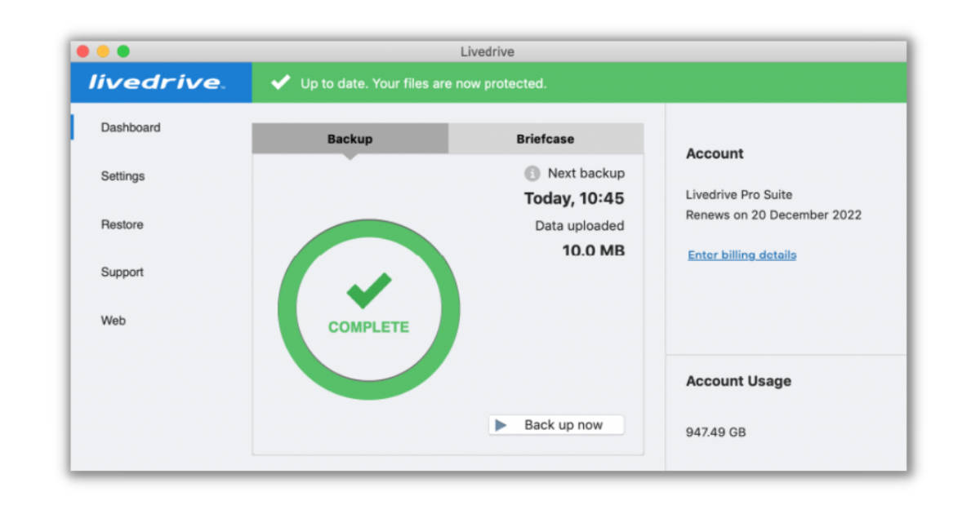
Task: Open the Web option in the sidebar
Action: click(x=114, y=321)
